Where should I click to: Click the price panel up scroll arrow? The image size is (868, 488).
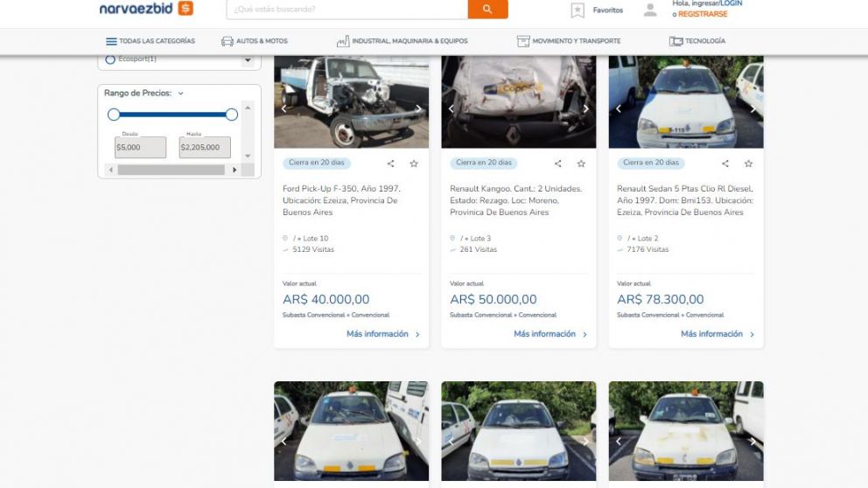[x=248, y=108]
